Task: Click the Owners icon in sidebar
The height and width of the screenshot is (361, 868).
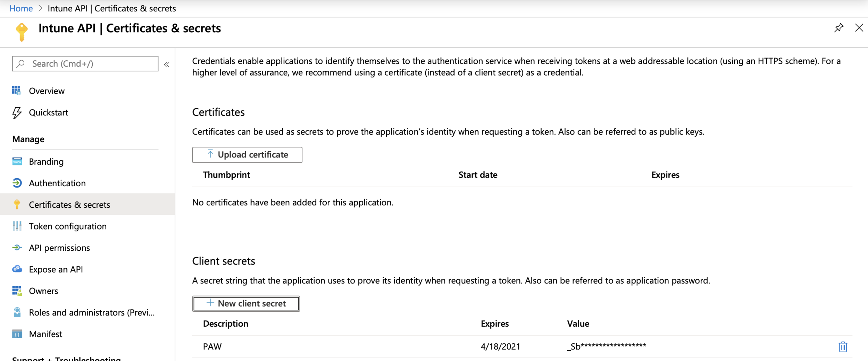Action: tap(17, 291)
